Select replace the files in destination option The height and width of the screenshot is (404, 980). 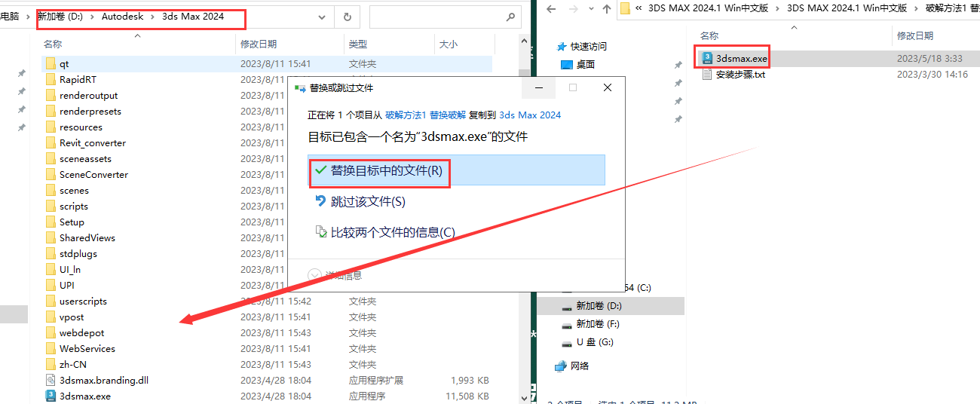(457, 170)
